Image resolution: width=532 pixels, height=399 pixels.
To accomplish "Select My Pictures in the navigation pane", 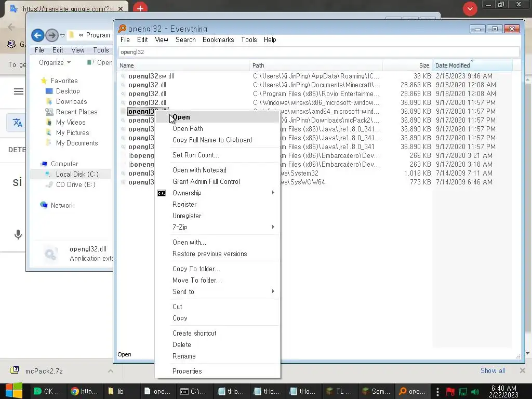I will (72, 132).
